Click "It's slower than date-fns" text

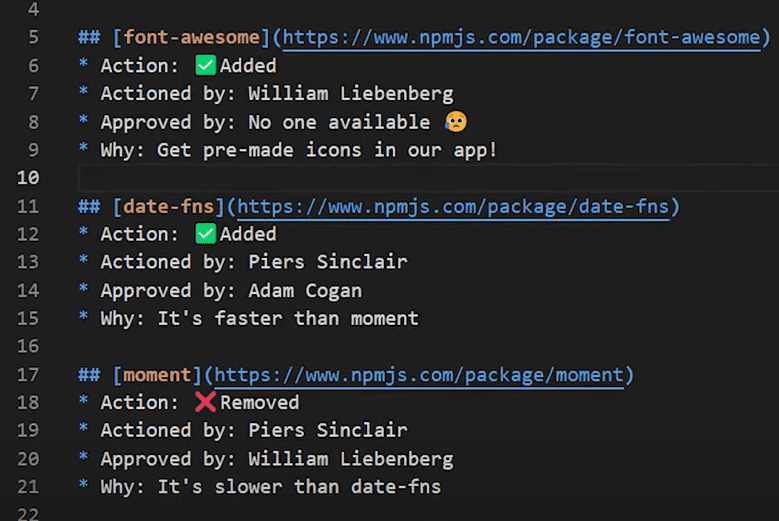300,487
